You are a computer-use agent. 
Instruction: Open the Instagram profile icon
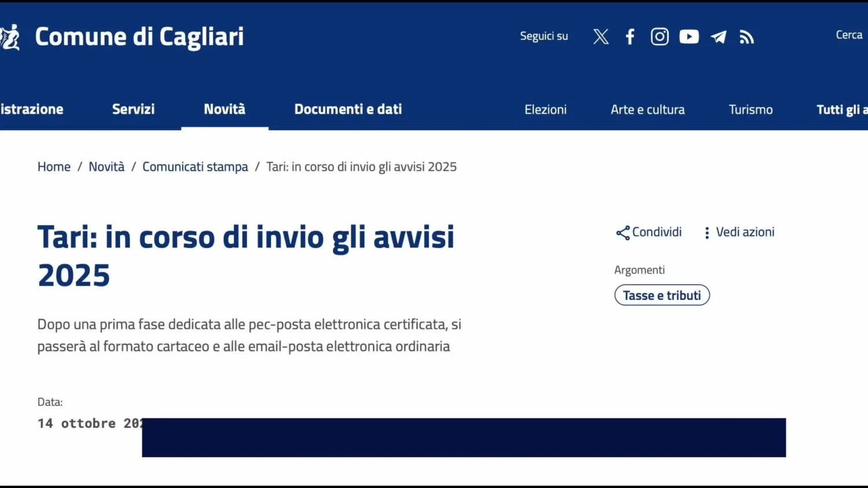pyautogui.click(x=660, y=37)
